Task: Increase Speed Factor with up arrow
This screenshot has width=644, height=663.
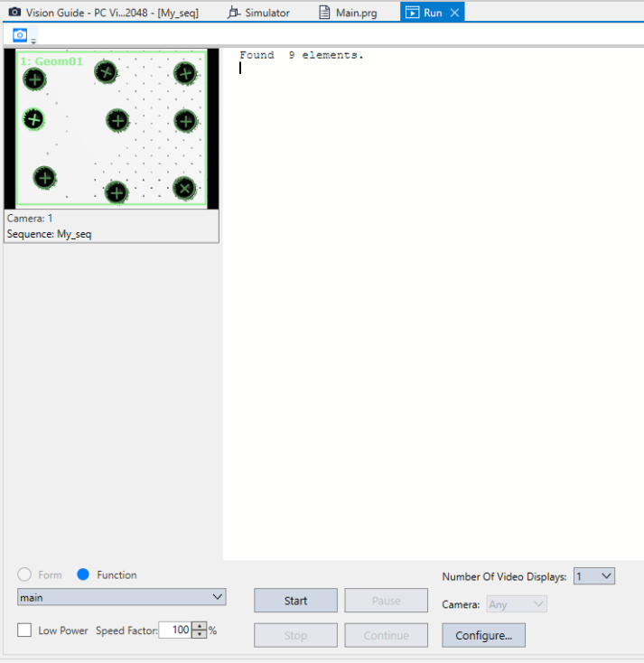Action: pos(200,626)
